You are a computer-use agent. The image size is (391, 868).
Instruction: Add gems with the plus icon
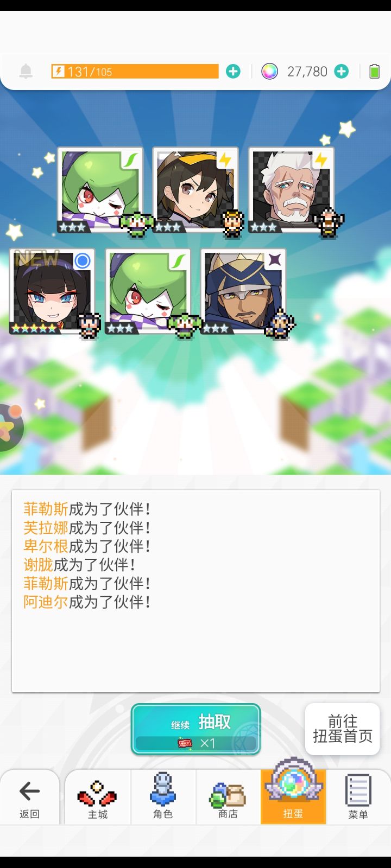click(x=341, y=71)
